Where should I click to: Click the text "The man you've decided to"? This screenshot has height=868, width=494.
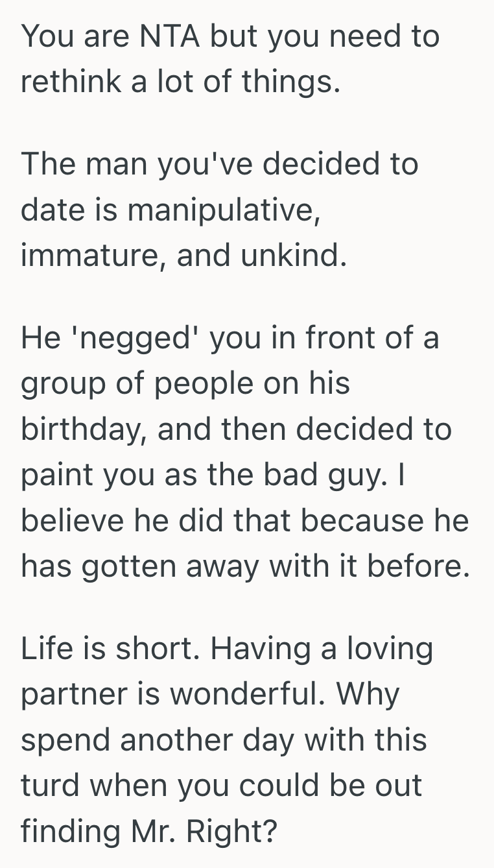tap(220, 164)
